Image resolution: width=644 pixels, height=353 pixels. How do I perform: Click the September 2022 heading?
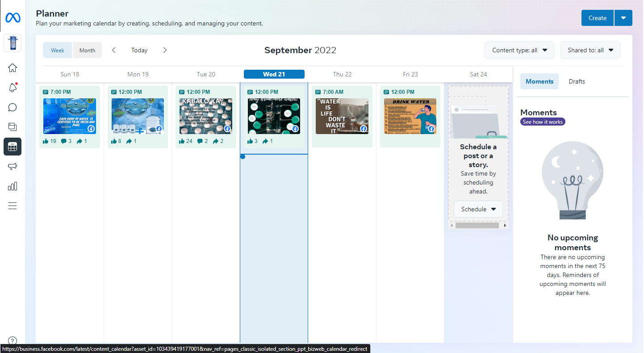coord(300,50)
